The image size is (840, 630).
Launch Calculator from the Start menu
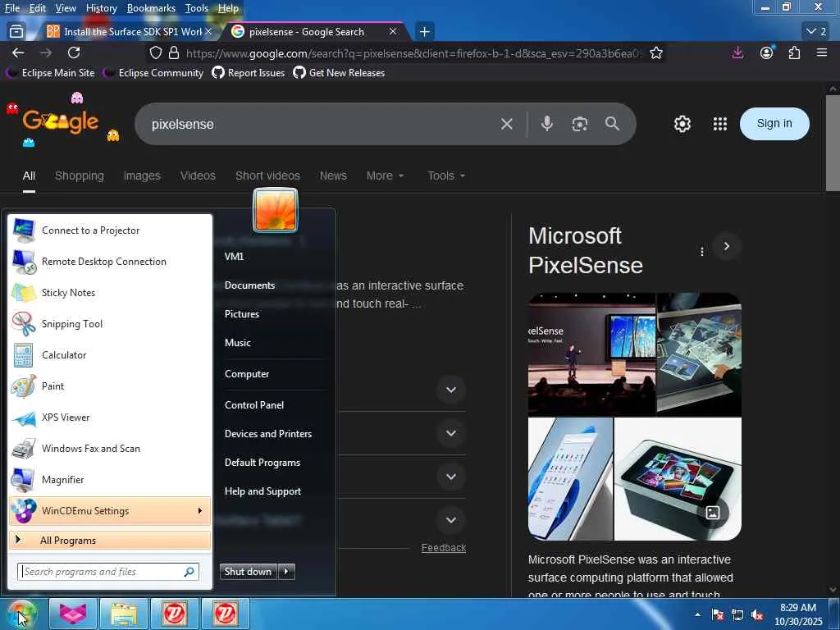point(110,355)
